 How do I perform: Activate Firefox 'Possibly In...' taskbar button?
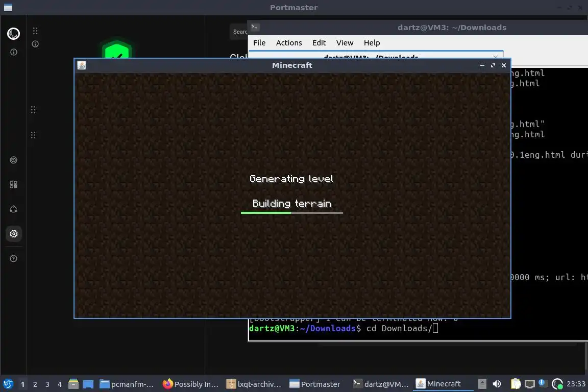pyautogui.click(x=190, y=384)
